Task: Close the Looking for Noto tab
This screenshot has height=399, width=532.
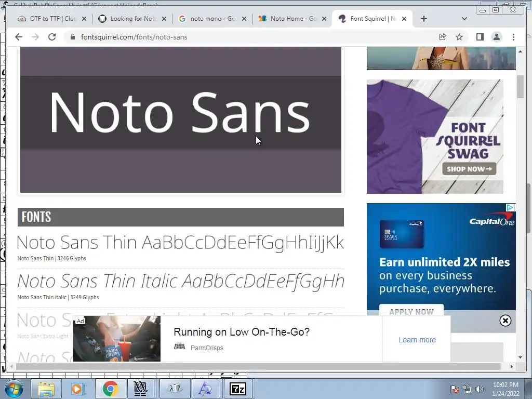Action: pos(164,19)
